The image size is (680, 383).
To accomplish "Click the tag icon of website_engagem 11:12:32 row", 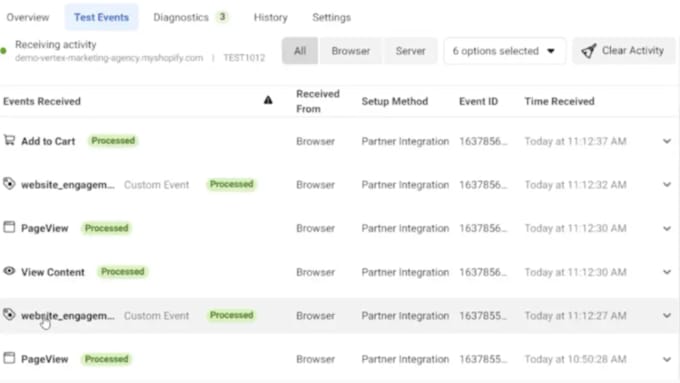I will click(9, 183).
